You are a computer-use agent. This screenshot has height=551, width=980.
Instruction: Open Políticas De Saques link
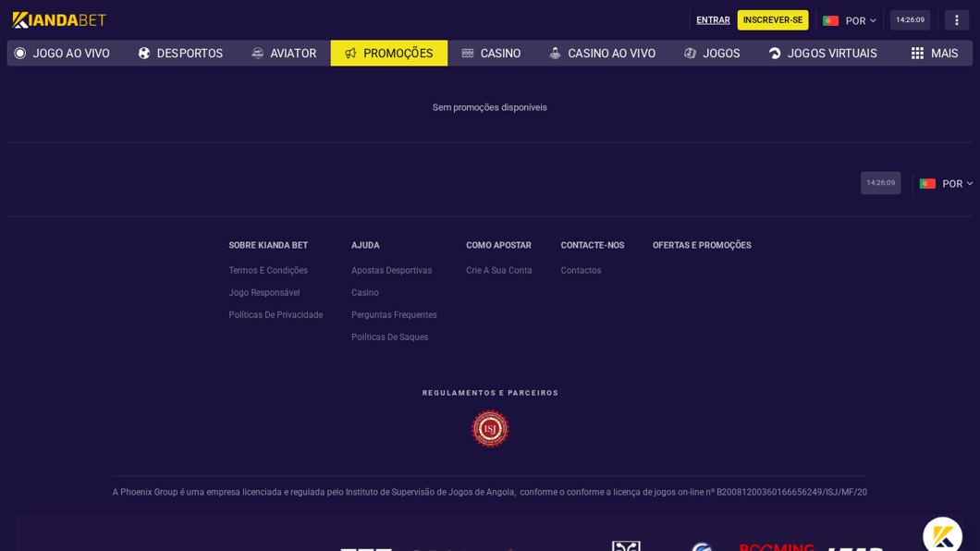click(389, 337)
